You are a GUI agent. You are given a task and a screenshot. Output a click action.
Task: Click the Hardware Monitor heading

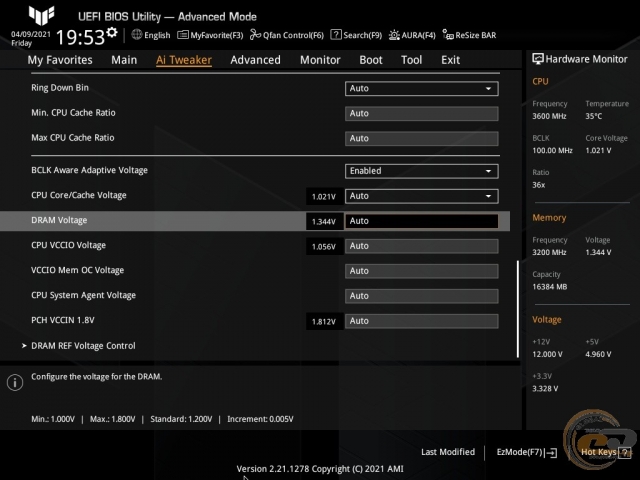(x=587, y=59)
